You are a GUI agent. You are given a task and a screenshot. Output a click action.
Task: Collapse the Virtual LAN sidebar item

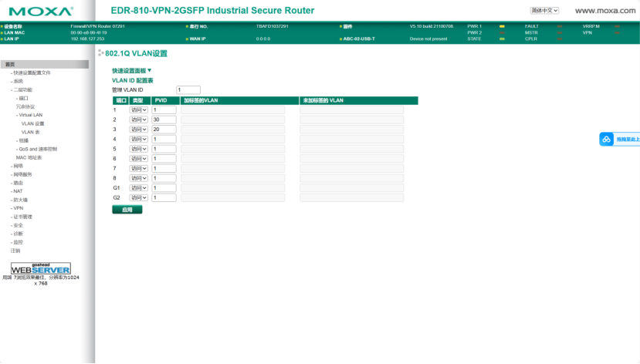30,116
